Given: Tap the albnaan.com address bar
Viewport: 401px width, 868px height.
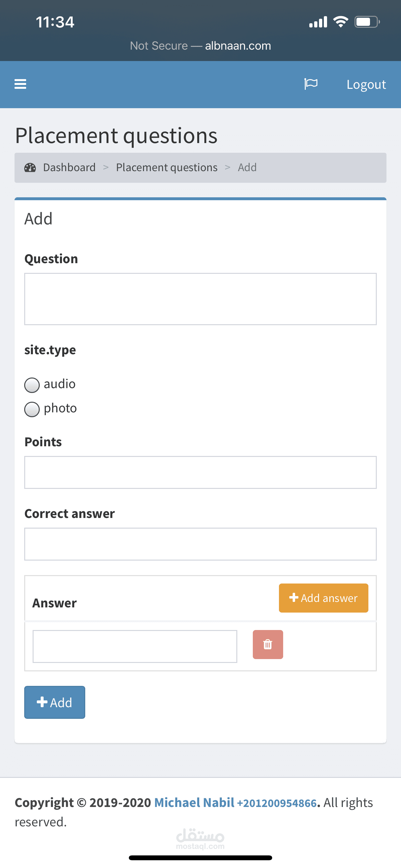Looking at the screenshot, I should [200, 46].
